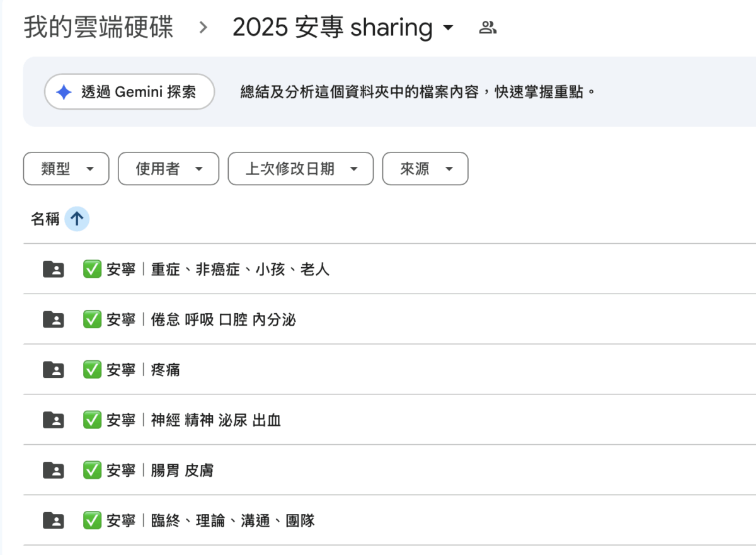Click the folder icon for 安寧｜重症、非癌症、小孩、老人
Viewport: 756px width, 555px height.
tap(54, 270)
